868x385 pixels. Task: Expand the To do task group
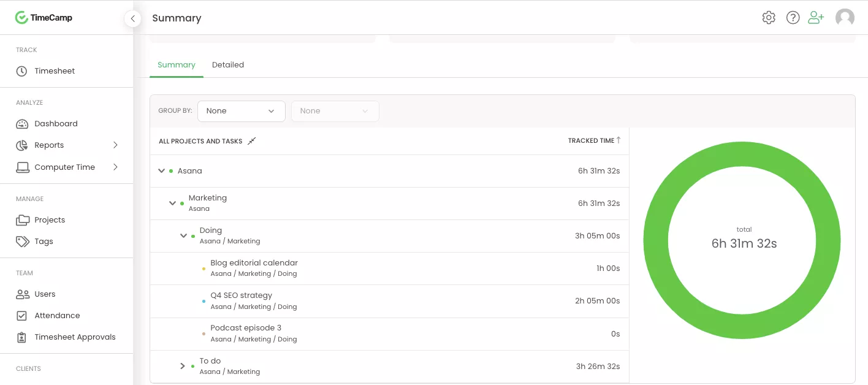183,366
